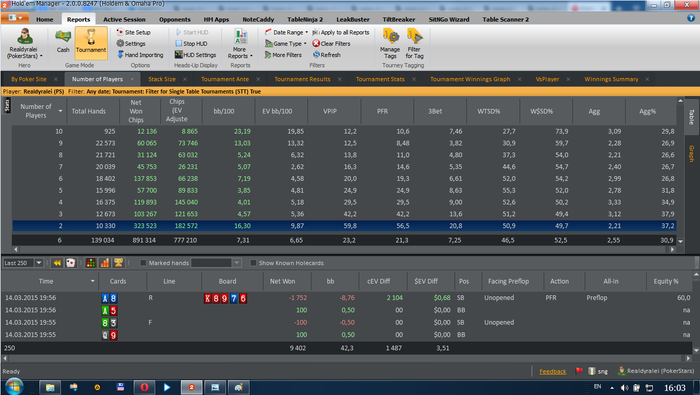700x395 pixels.
Task: Open HUD Settings
Action: [x=196, y=54]
